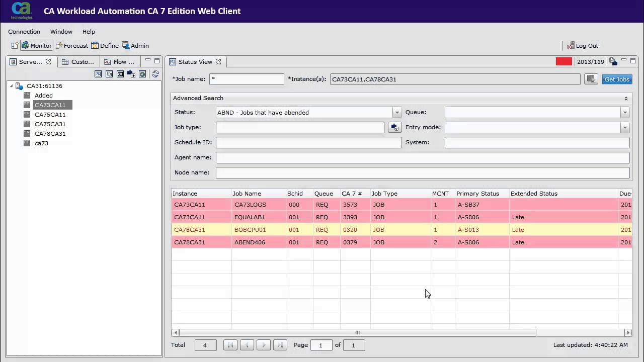
Task: Click the Log Out button
Action: [x=582, y=46]
